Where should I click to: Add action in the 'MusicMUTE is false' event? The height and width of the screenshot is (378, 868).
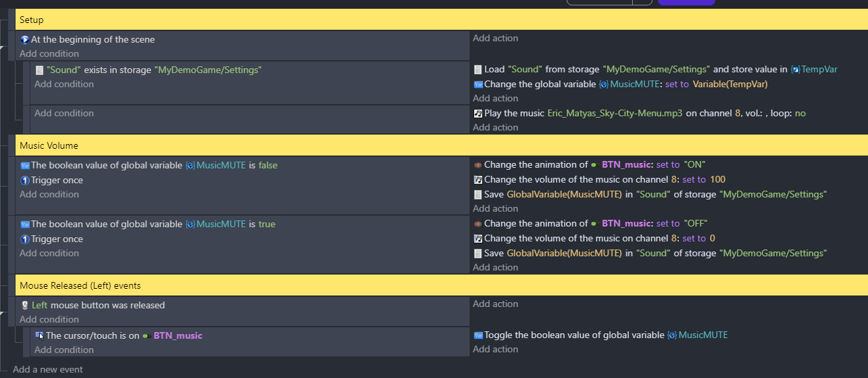[x=496, y=209]
